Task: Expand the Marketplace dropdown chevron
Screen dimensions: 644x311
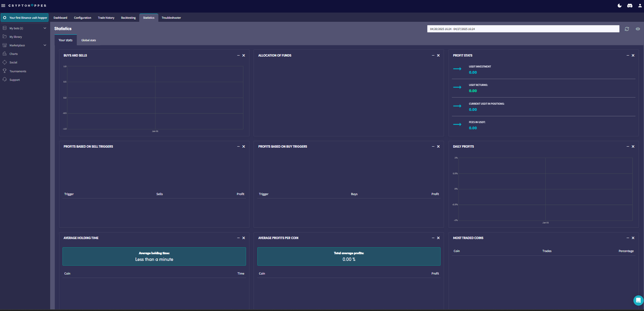Action: (x=45, y=45)
